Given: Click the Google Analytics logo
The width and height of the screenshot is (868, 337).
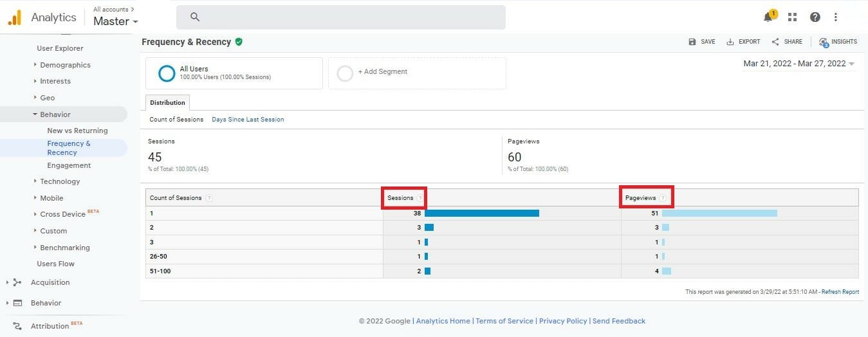Looking at the screenshot, I should pos(15,17).
